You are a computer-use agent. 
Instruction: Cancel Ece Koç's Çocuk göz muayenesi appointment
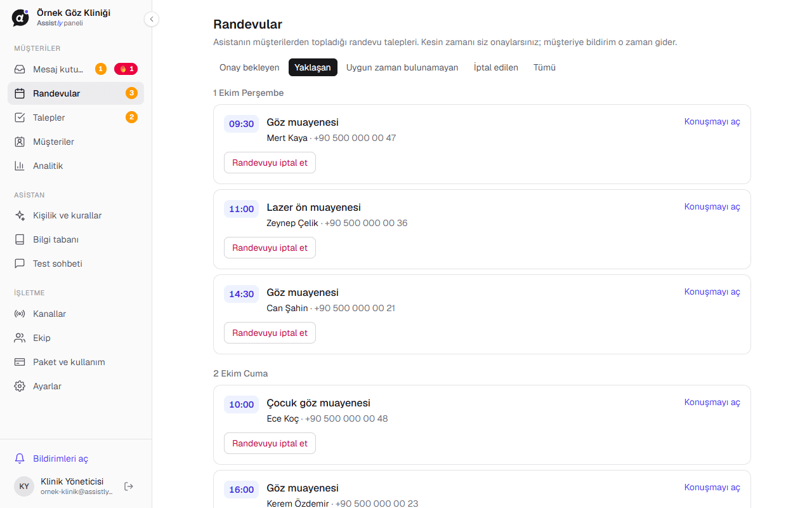[270, 443]
